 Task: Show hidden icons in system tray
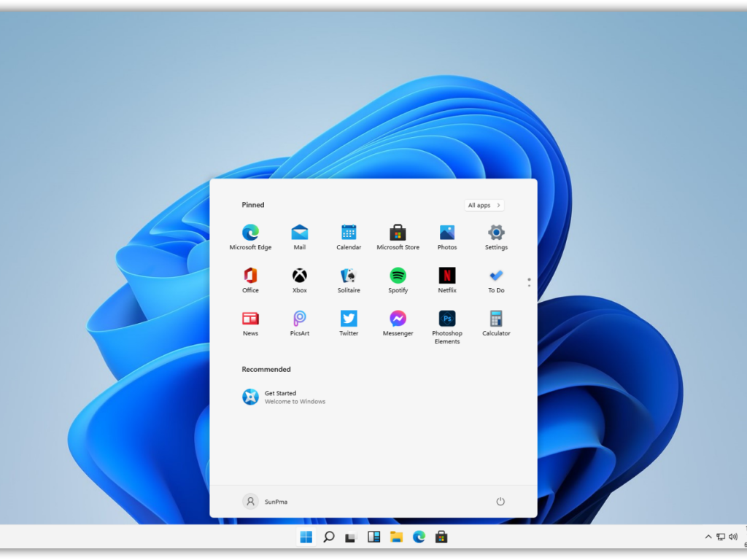click(708, 537)
